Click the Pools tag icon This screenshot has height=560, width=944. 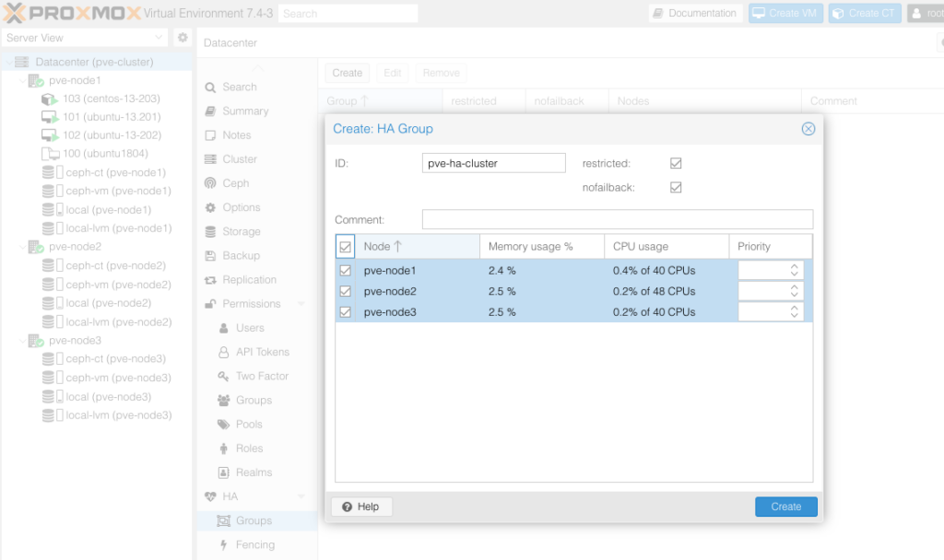click(x=223, y=424)
